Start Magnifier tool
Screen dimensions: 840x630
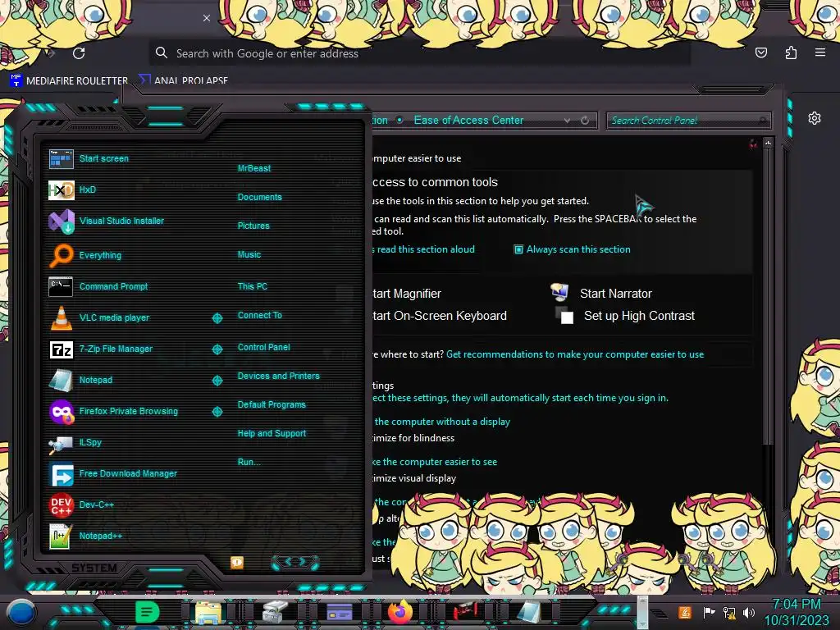point(407,294)
